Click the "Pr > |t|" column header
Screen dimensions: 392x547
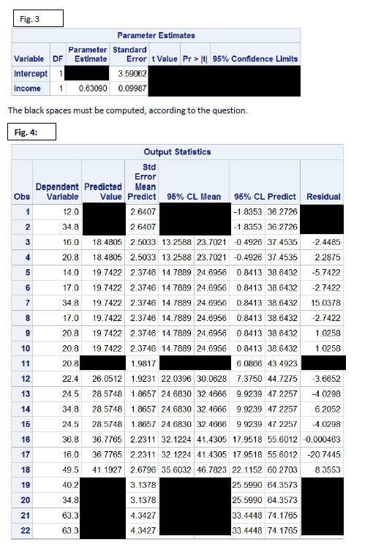pyautogui.click(x=195, y=59)
